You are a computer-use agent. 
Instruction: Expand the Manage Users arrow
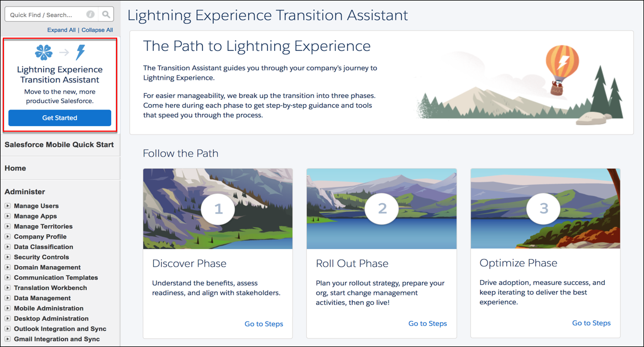tap(7, 205)
